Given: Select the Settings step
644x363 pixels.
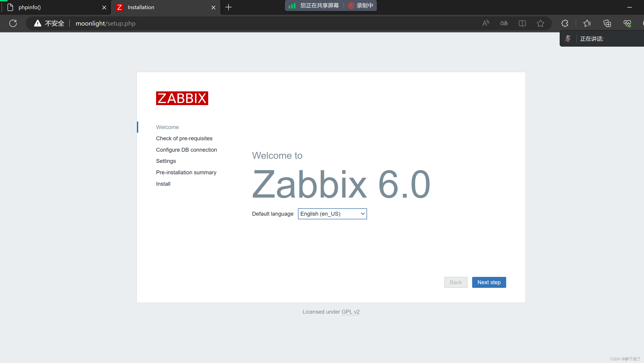Looking at the screenshot, I should click(166, 161).
